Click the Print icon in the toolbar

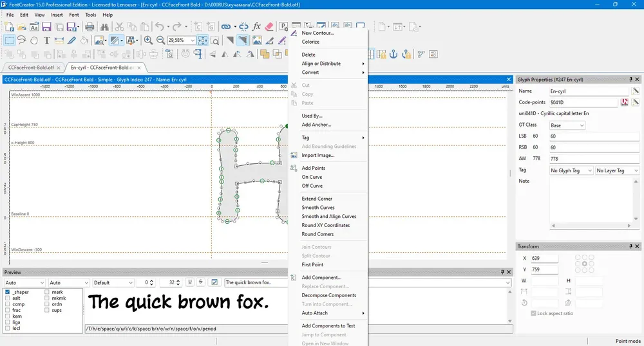point(90,27)
